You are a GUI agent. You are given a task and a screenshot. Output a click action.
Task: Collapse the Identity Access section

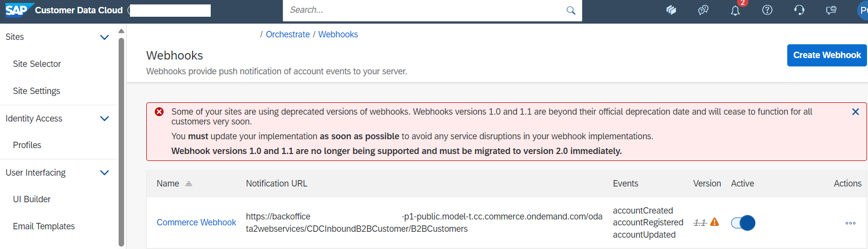pyautogui.click(x=104, y=119)
